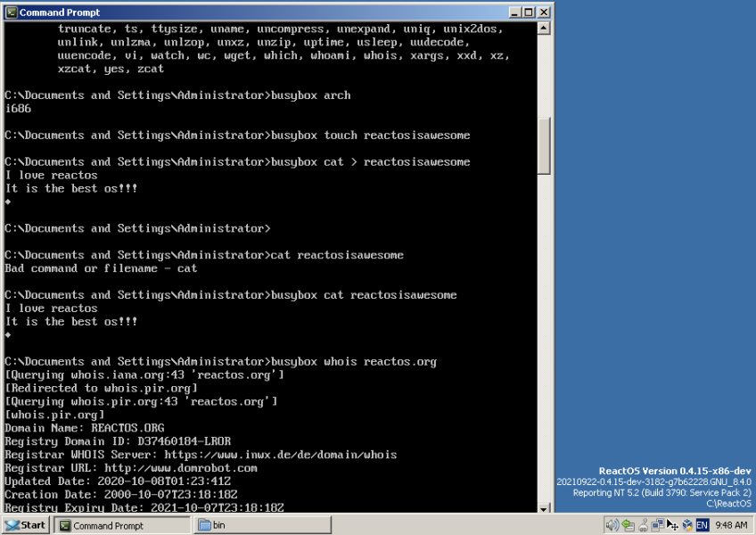Click the vertical scrollbar thumb
The image size is (756, 535).
pyautogui.click(x=544, y=146)
